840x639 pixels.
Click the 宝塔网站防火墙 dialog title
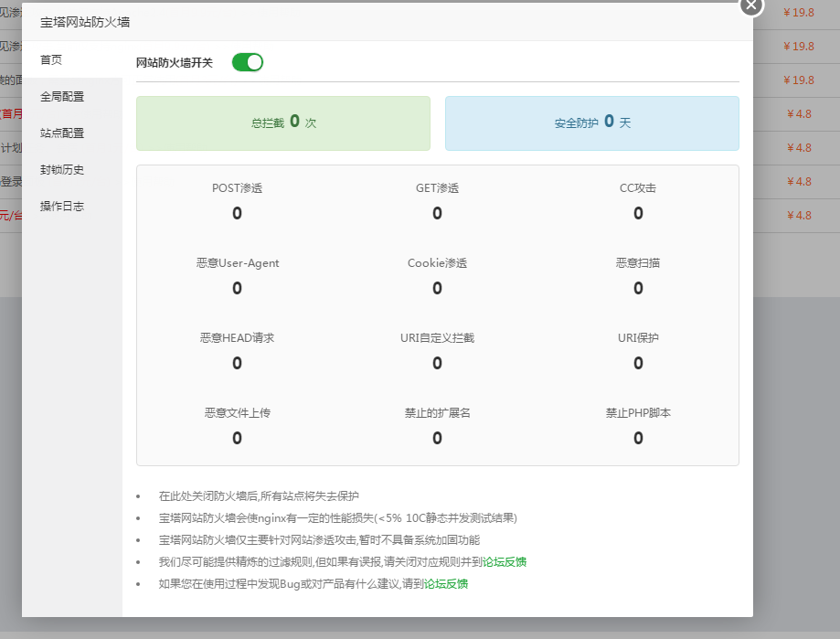pos(85,22)
